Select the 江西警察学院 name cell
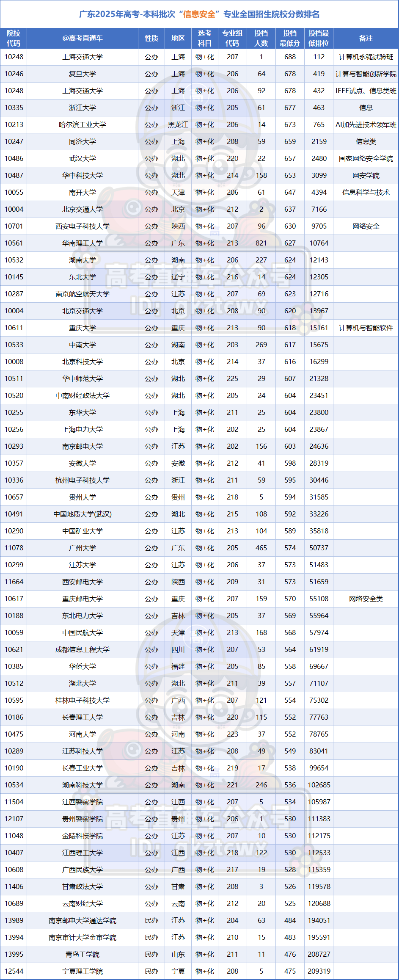Viewport: 399px width, 980px height. pos(83,802)
